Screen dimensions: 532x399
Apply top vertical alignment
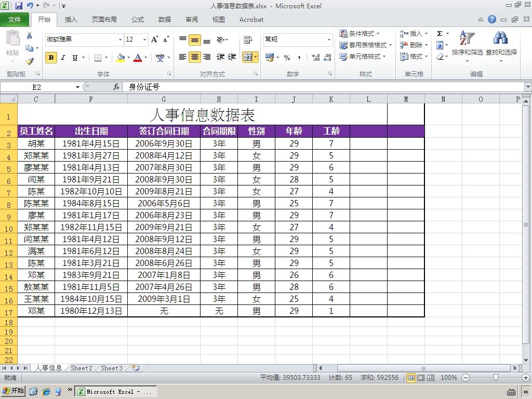pos(182,39)
